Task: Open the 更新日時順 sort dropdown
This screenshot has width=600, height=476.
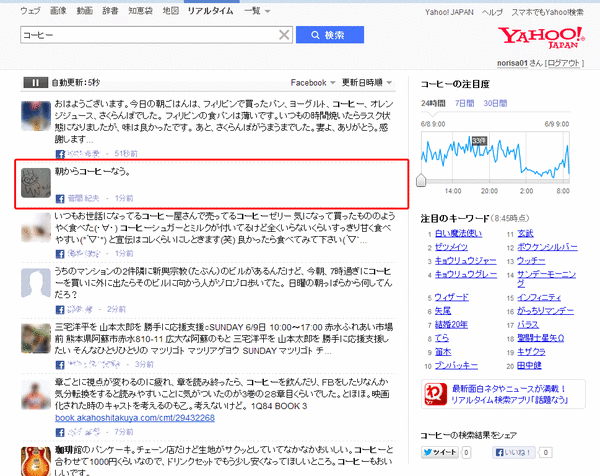Action: 366,83
